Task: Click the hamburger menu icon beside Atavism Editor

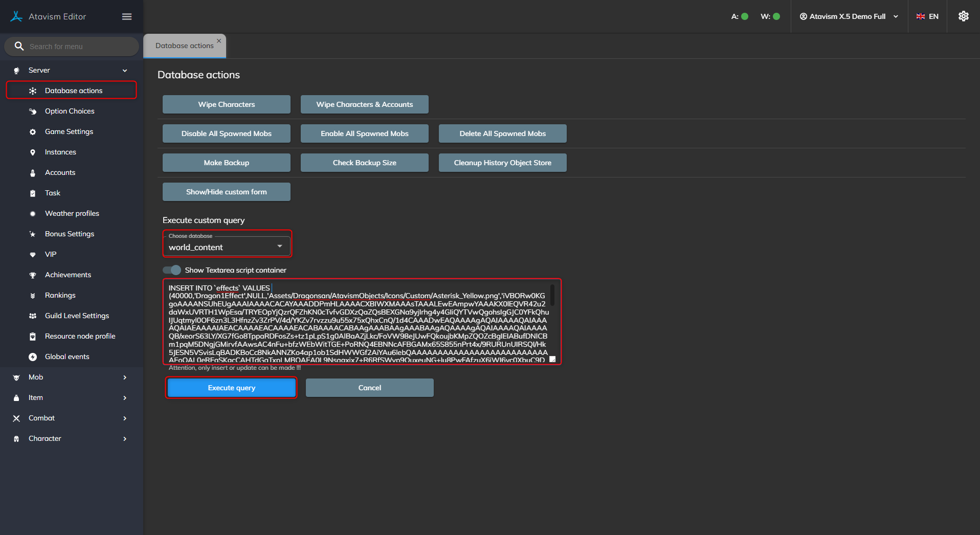Action: [x=127, y=17]
